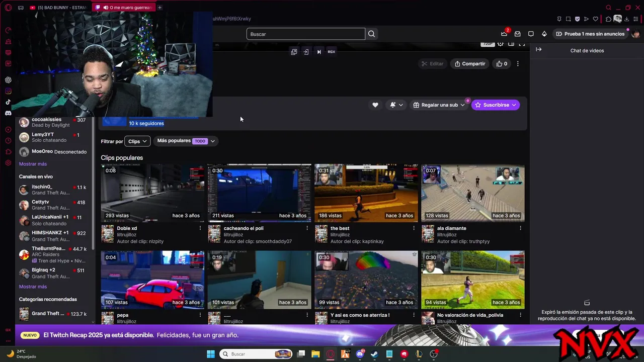Viewport: 644px width, 362px height.
Task: Open Cettytv live channel
Action: [53, 205]
